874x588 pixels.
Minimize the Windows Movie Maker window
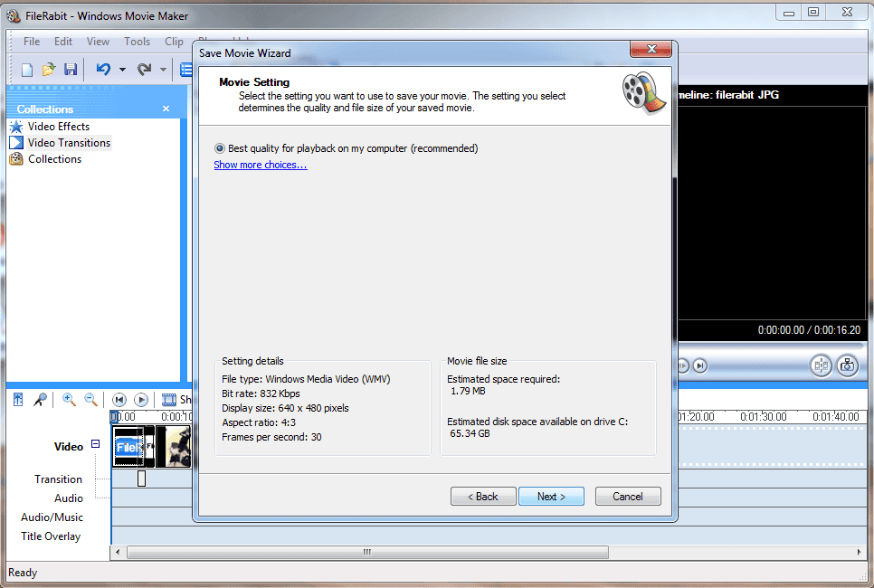[789, 12]
